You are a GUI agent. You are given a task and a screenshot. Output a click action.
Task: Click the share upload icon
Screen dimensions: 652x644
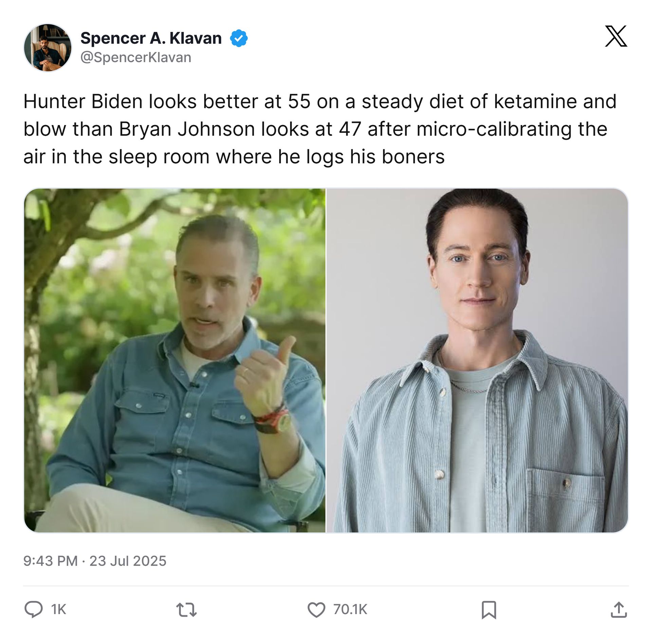coord(619,609)
